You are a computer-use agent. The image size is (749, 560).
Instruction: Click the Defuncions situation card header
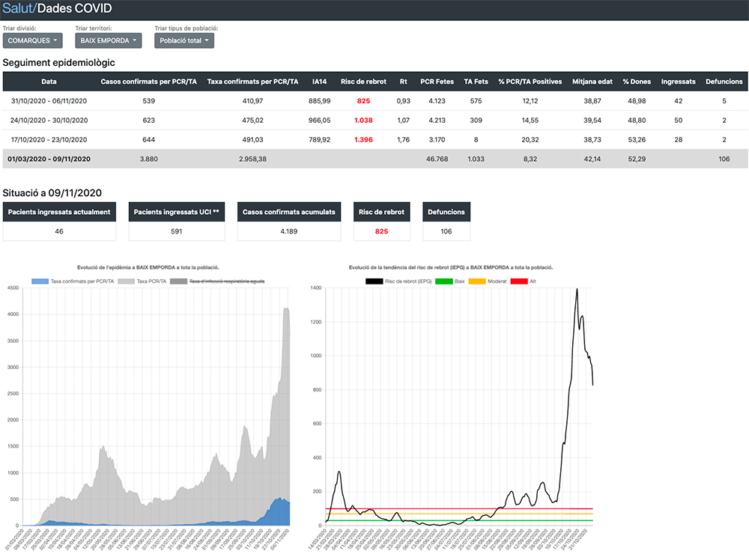(446, 212)
